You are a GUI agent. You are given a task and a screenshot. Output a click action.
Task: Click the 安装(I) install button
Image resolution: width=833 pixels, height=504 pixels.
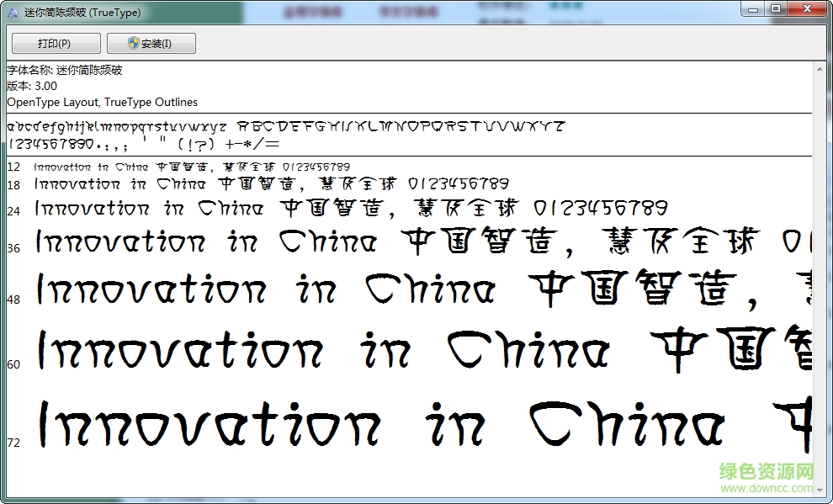151,44
